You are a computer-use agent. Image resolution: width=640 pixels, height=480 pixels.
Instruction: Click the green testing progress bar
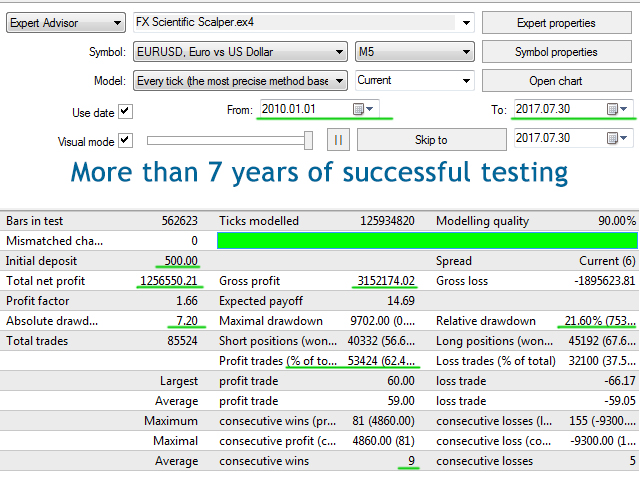click(x=427, y=241)
